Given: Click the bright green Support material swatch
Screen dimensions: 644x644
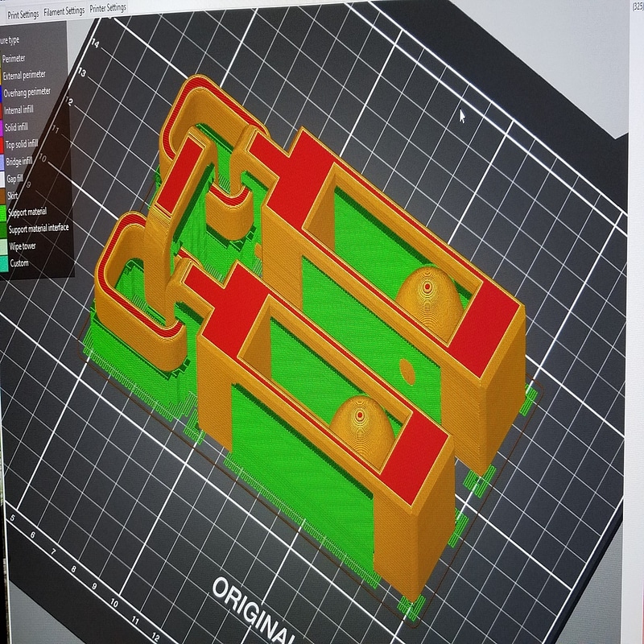Looking at the screenshot, I should 3,214.
